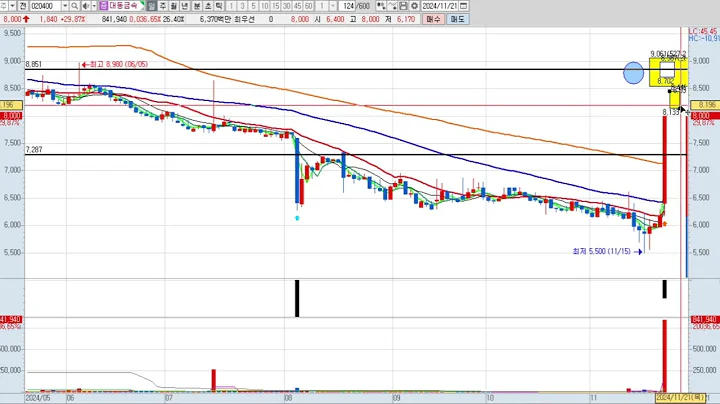Select the 15 interval preset button
Screen dimensions: 720x404
click(x=276, y=6)
